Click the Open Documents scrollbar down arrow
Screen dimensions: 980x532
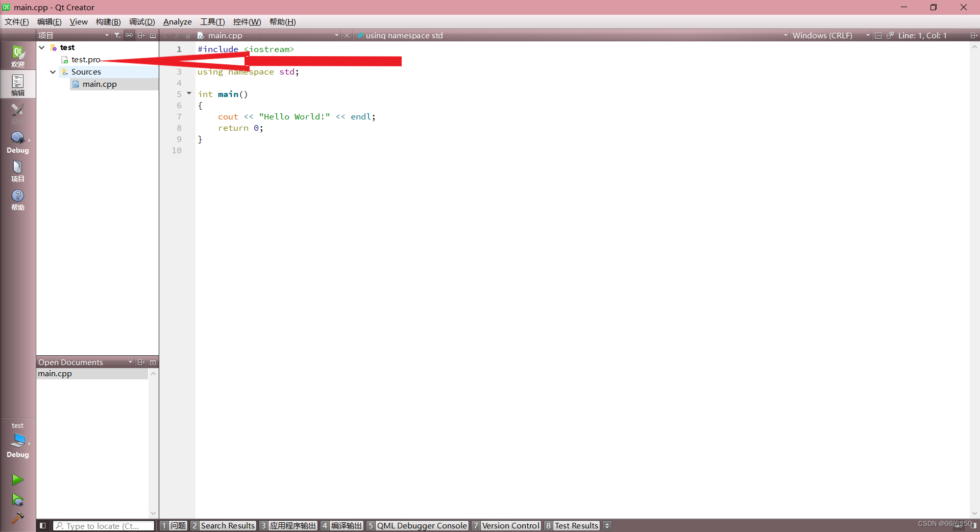153,513
